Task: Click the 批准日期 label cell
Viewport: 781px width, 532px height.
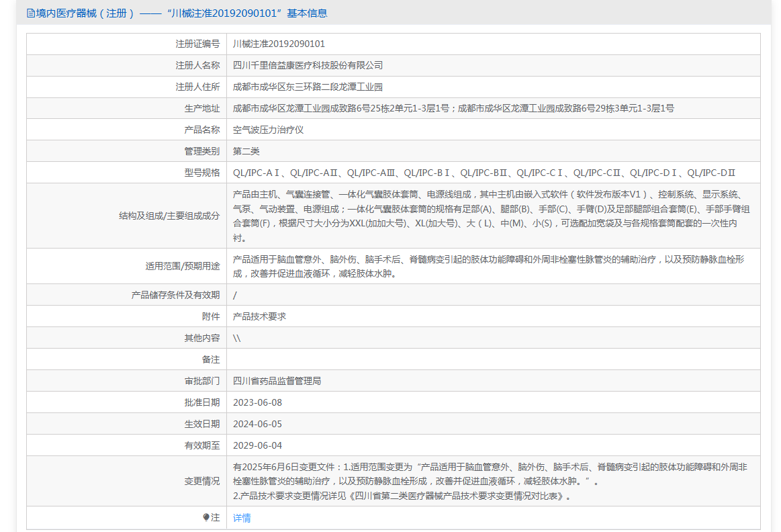Action: click(x=126, y=402)
